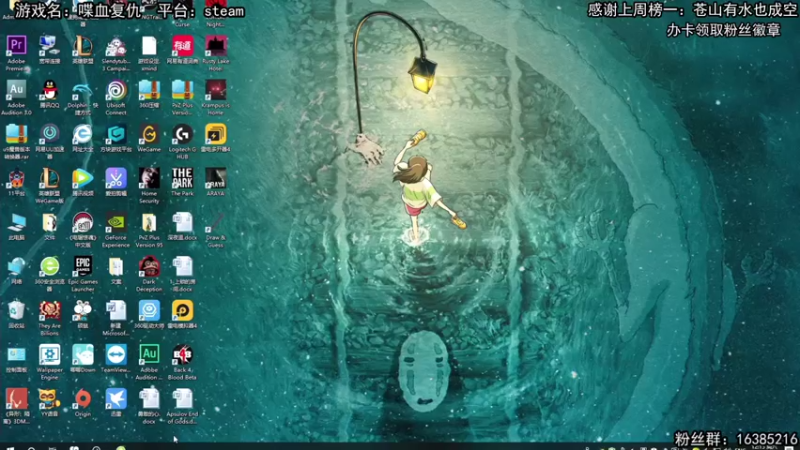The width and height of the screenshot is (800, 450).
Task: Open the Dolphin emulator shortcut
Action: click(83, 90)
